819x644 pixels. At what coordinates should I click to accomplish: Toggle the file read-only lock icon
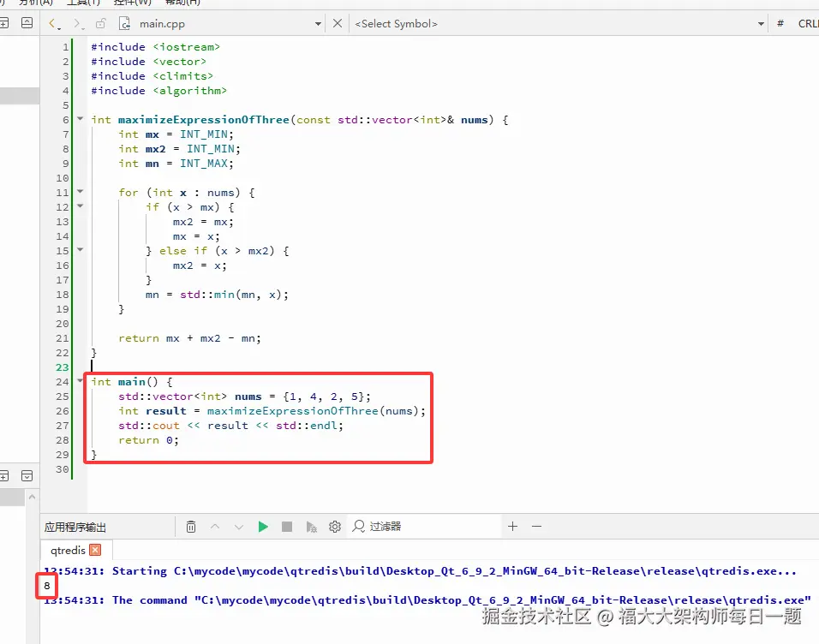[x=101, y=23]
